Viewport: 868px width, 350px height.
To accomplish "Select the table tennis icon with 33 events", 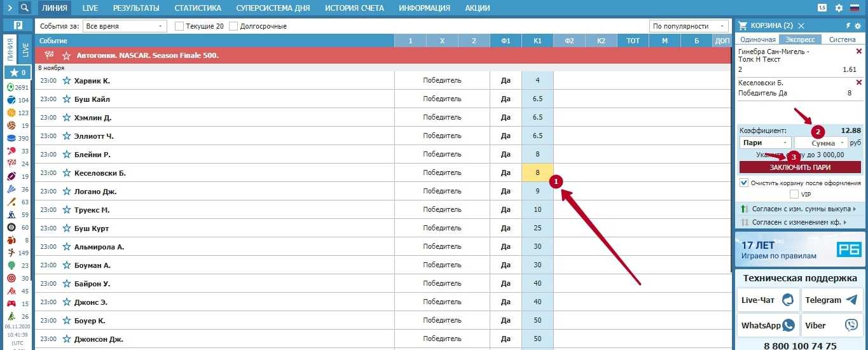I will click(x=11, y=151).
